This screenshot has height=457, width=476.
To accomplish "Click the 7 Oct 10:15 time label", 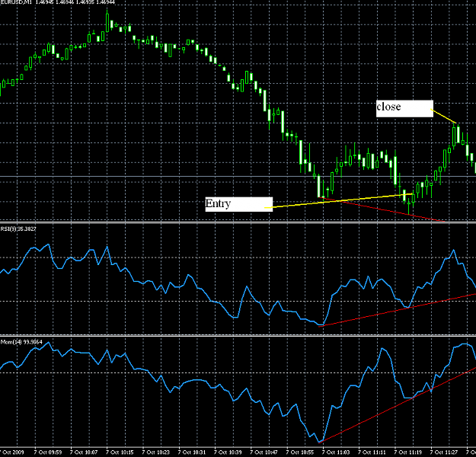I will coord(120,452).
